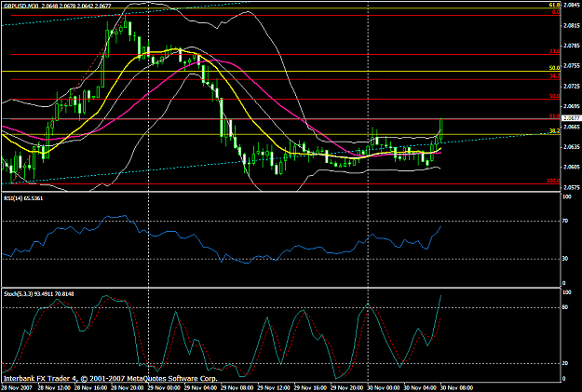The height and width of the screenshot is (392, 582).
Task: Select the red 23.6 Fibonacci level label
Action: (555, 51)
